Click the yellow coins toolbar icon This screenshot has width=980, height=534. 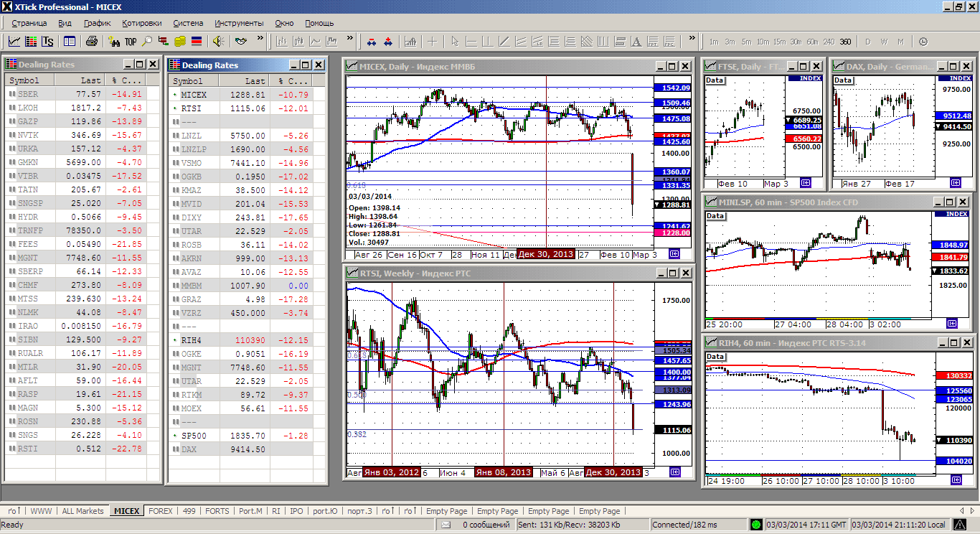coord(180,42)
